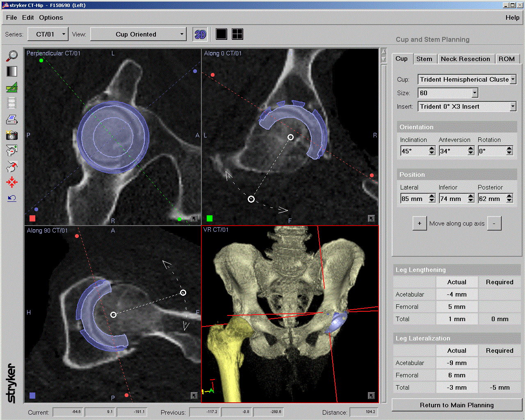Click the Acetabular -4 mm lengthening cell
Screen dimensions: 525x420
[x=457, y=294]
